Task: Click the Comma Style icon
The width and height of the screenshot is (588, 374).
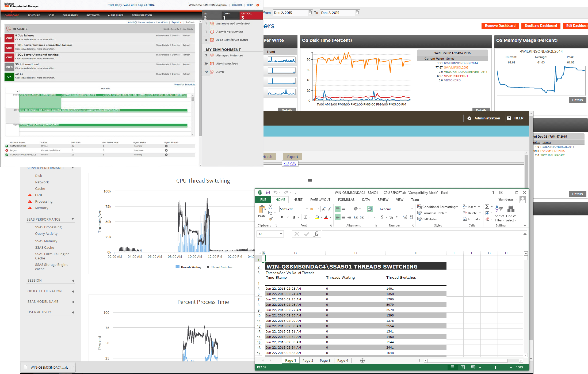Action: tap(397, 217)
